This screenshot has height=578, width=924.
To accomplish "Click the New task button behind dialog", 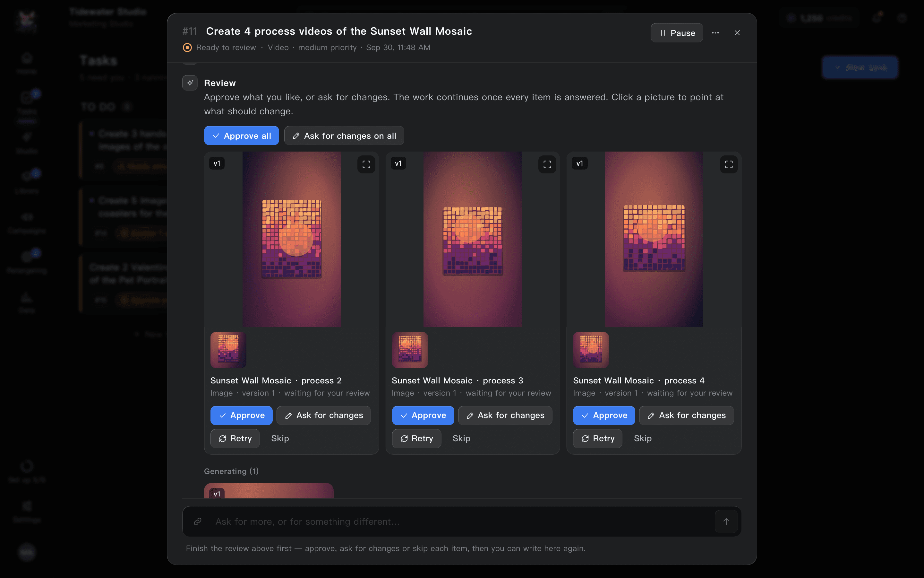I will (x=860, y=68).
